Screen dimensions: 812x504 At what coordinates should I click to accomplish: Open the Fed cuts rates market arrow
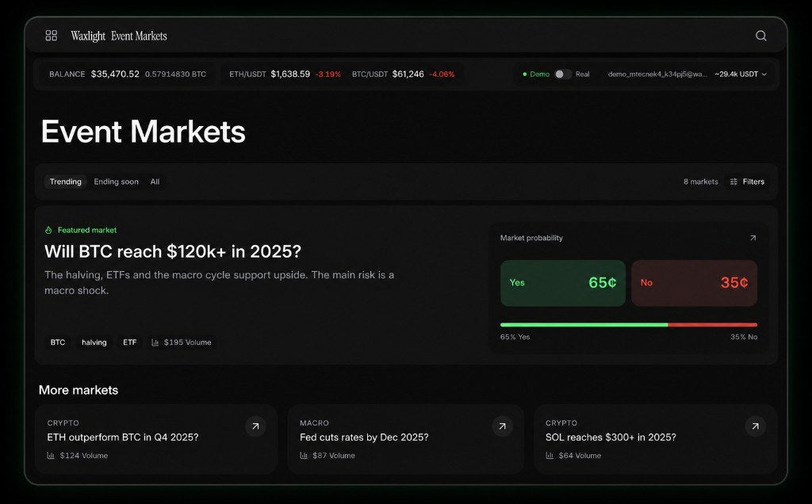click(502, 426)
